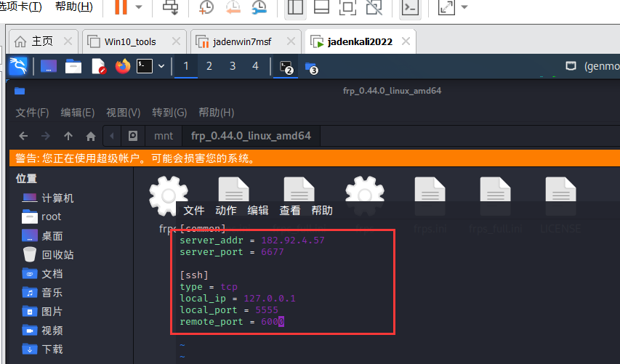Screen dimensions: 620x364
Task: Go up to parent directory
Action: tap(68, 136)
